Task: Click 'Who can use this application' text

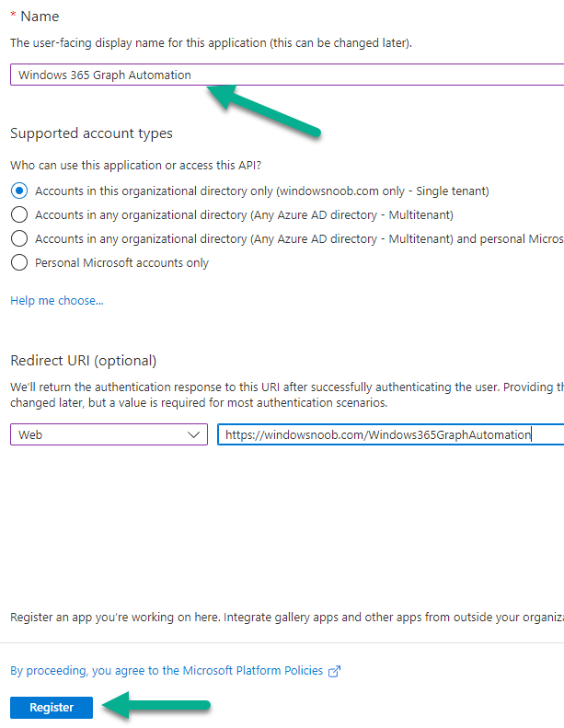Action: (x=136, y=166)
